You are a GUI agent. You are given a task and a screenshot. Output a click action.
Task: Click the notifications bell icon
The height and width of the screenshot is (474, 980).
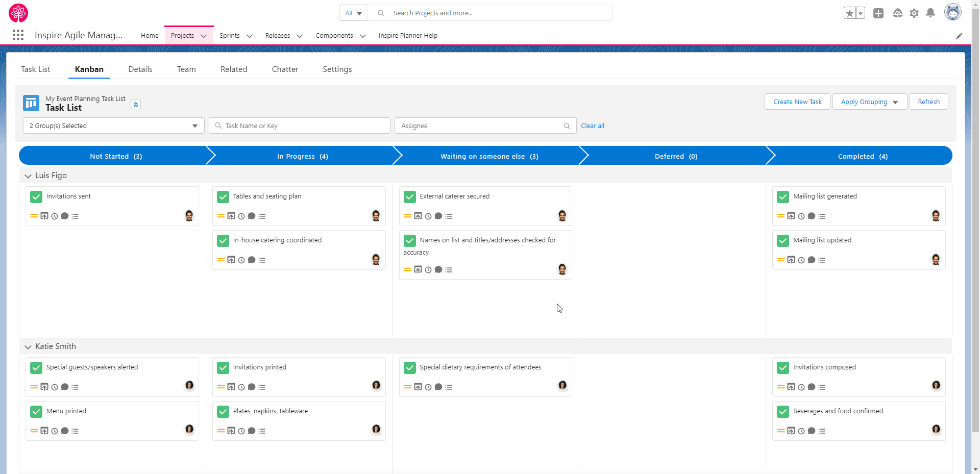pyautogui.click(x=930, y=13)
